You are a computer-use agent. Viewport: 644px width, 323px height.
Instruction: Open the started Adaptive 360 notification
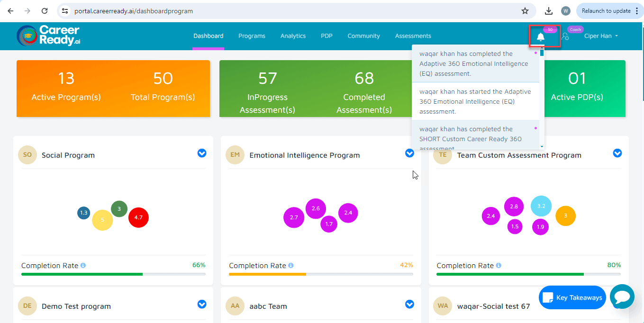pos(475,101)
